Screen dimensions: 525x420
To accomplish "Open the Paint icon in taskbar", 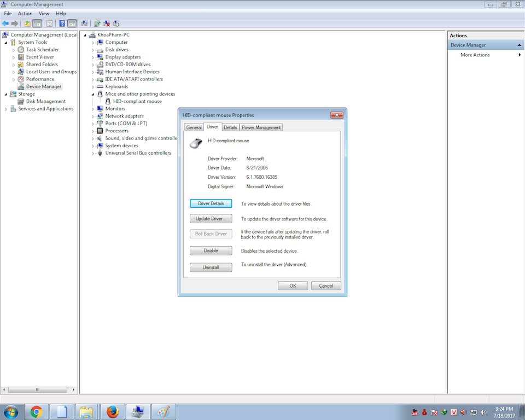I will (x=164, y=412).
